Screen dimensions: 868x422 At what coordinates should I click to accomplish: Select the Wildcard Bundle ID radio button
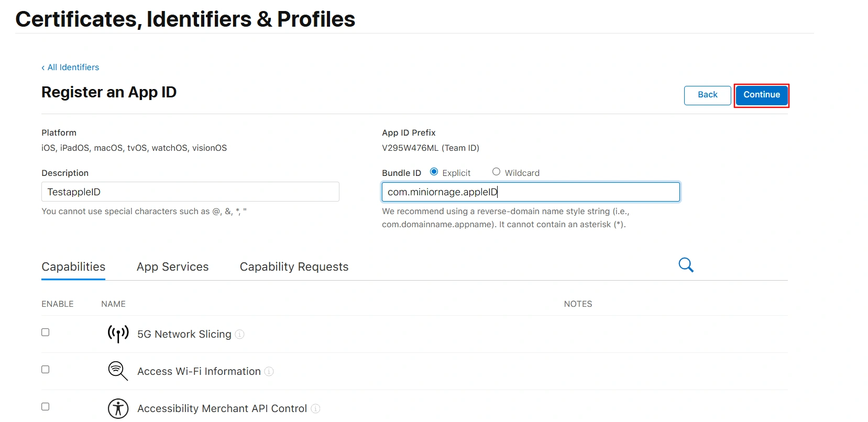[496, 172]
